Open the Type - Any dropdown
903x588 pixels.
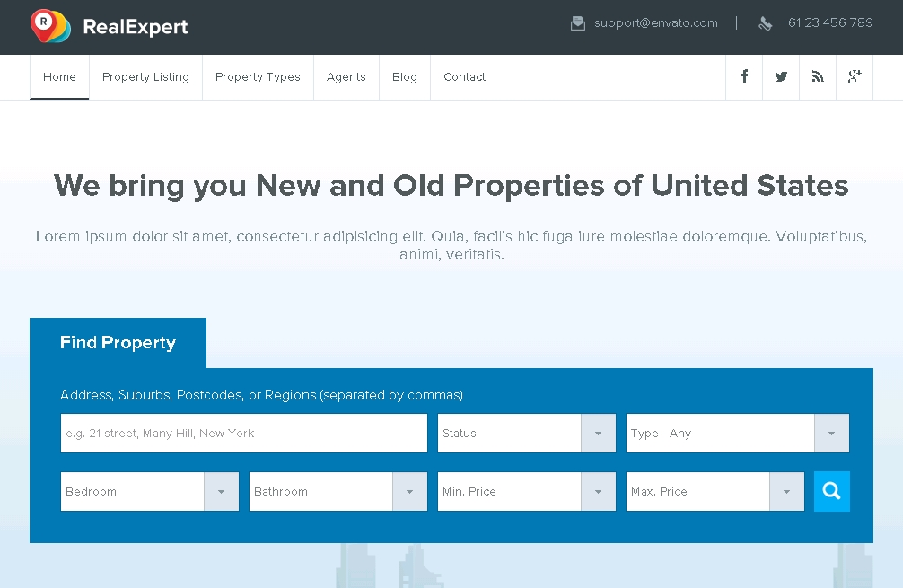pyautogui.click(x=737, y=433)
